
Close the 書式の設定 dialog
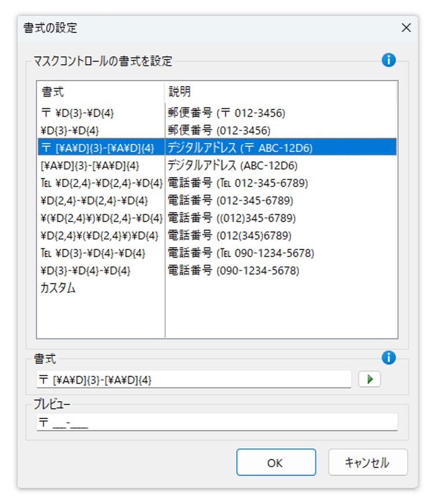[x=406, y=28]
